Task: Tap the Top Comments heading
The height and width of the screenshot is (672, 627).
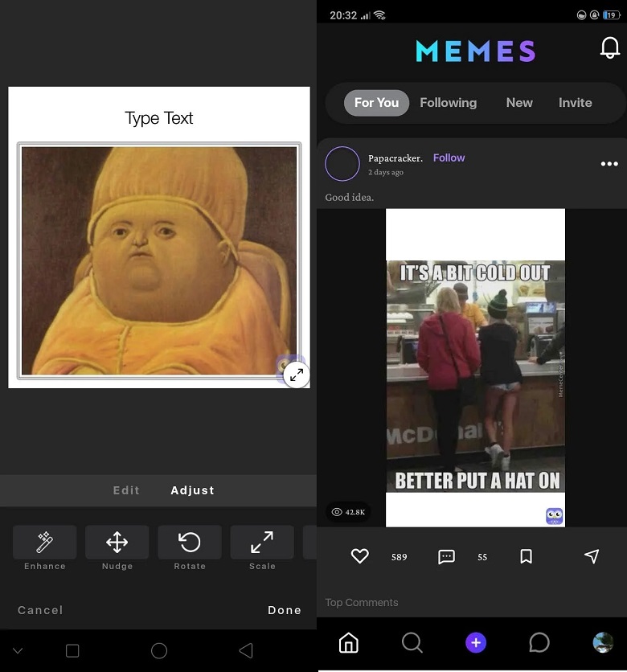Action: [x=361, y=603]
